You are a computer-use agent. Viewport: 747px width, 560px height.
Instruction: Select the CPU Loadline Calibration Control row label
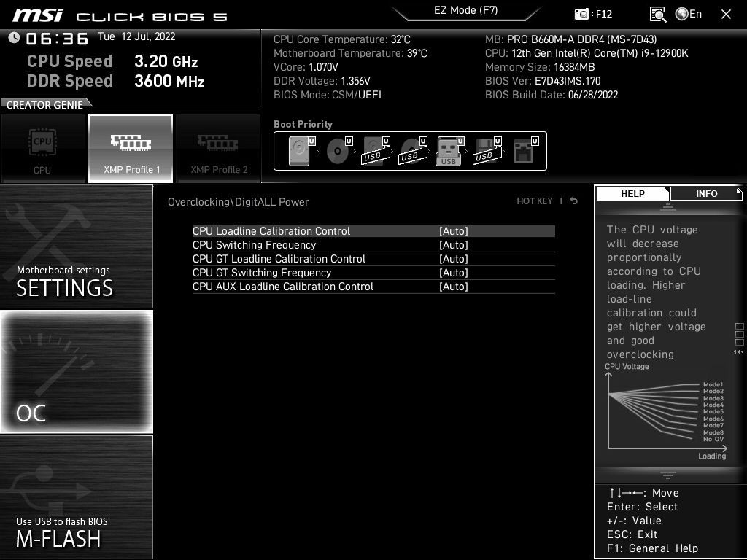271,231
